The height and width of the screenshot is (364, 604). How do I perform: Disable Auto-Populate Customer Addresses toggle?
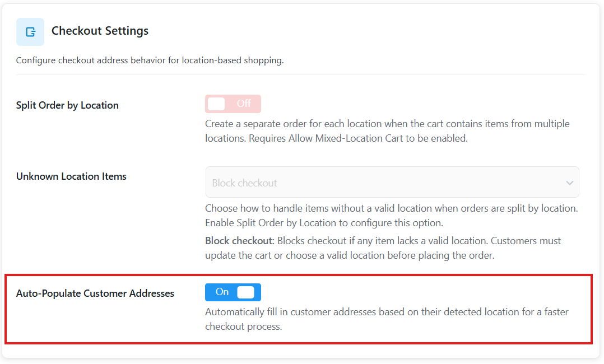tap(233, 292)
